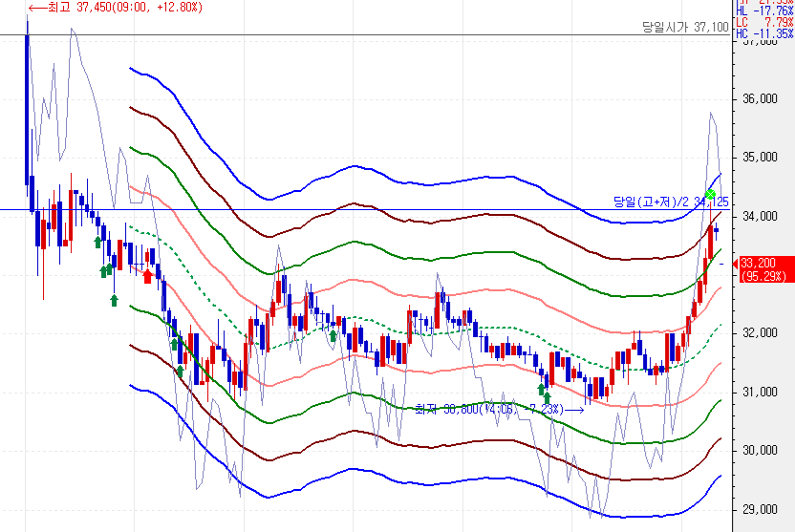
Task: Click the tall blue opening candlestick
Action: [27, 109]
